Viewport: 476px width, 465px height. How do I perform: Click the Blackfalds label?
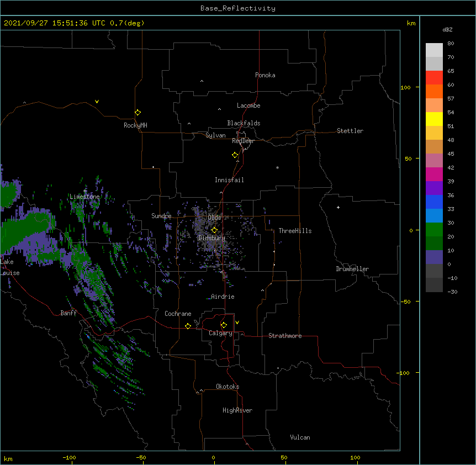(244, 123)
